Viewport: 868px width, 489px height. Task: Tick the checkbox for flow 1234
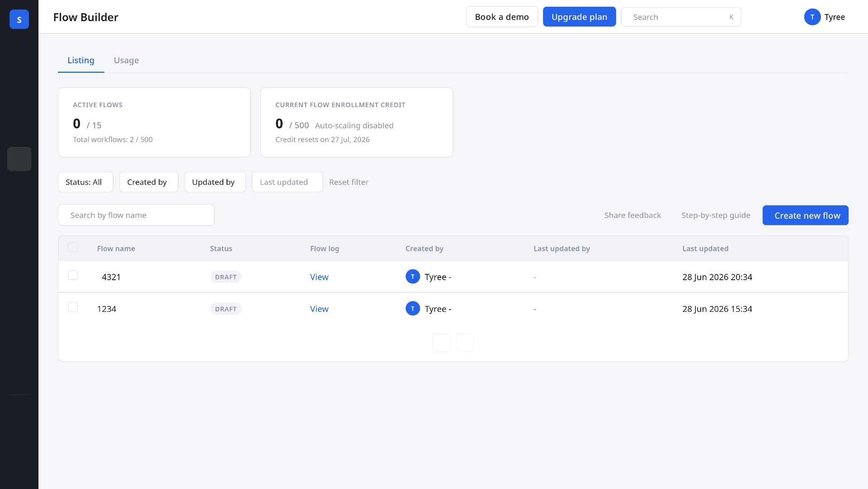pyautogui.click(x=73, y=307)
